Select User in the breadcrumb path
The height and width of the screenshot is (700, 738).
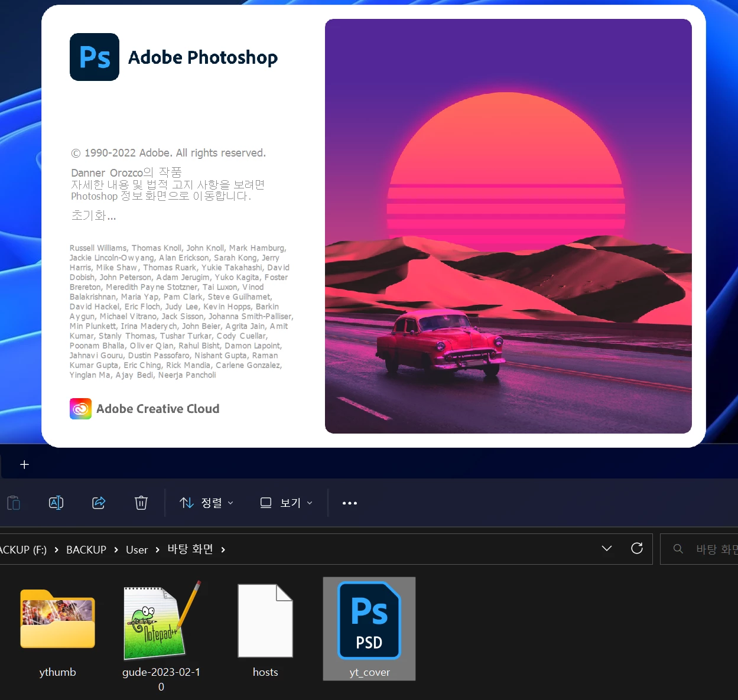pos(136,550)
